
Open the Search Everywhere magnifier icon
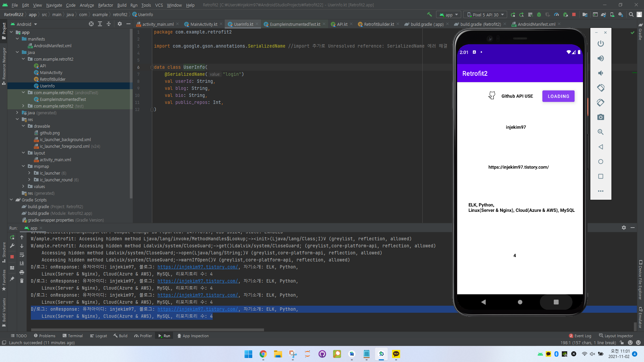631,15
